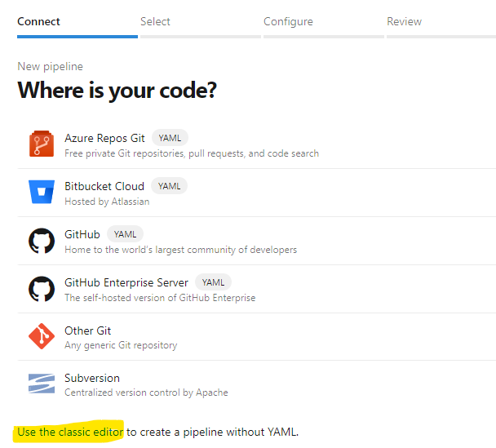Choose GitHub as code source
This screenshot has width=496, height=448.
tap(257, 241)
